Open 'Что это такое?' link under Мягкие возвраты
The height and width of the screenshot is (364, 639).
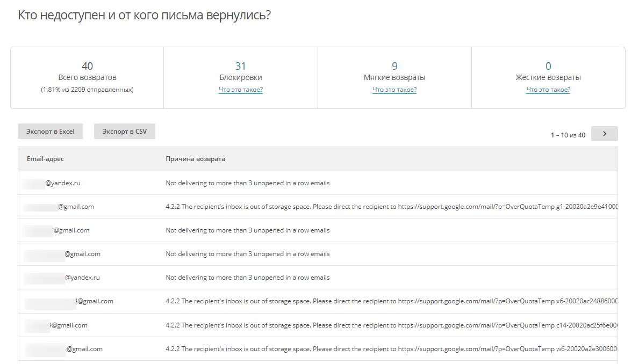click(x=394, y=90)
